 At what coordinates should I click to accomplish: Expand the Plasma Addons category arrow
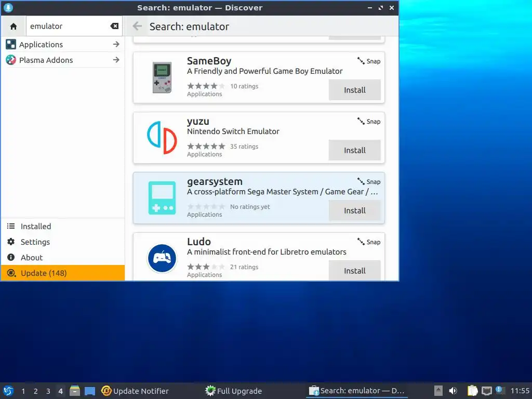(116, 60)
